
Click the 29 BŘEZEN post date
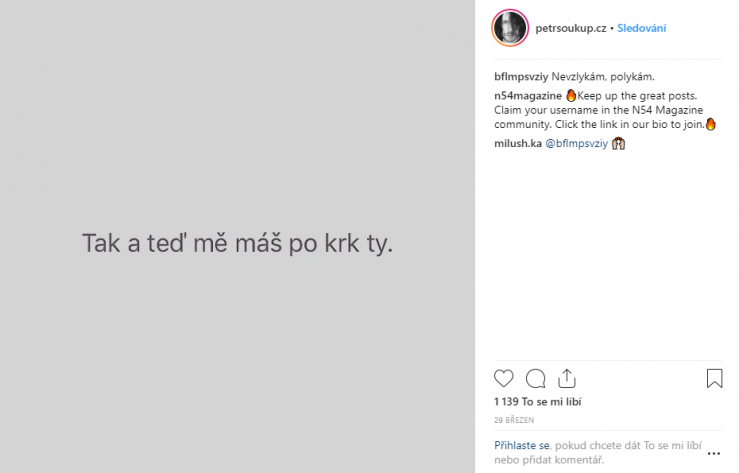(x=514, y=420)
